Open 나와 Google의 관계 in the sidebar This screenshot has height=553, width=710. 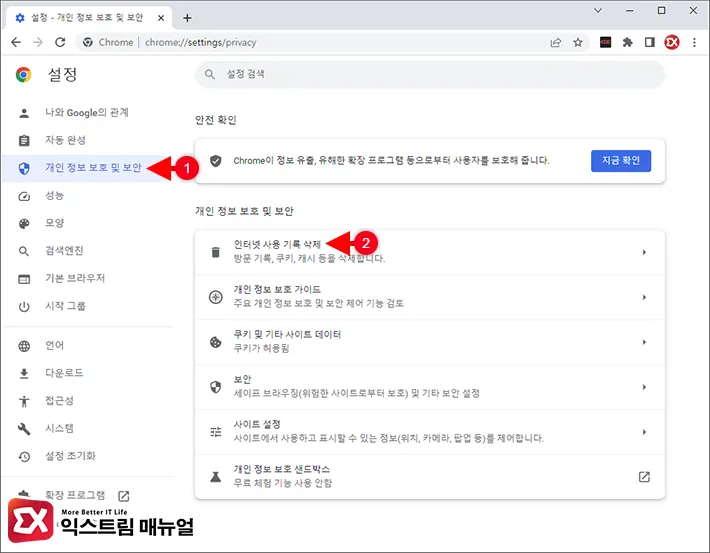click(x=87, y=113)
